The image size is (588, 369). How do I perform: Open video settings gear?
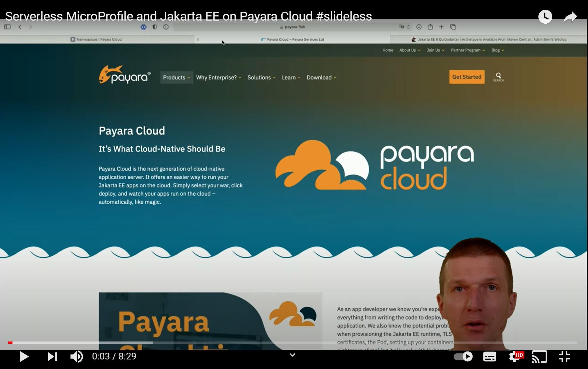pos(514,356)
